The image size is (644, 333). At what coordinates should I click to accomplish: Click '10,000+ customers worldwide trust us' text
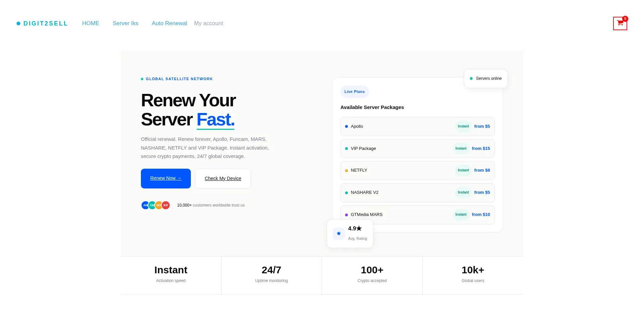211,205
